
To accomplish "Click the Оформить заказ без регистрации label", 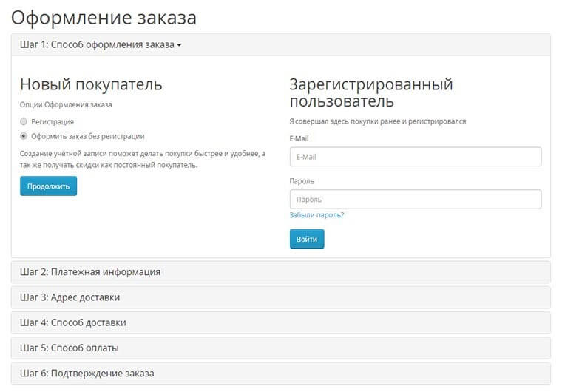I will pos(88,136).
